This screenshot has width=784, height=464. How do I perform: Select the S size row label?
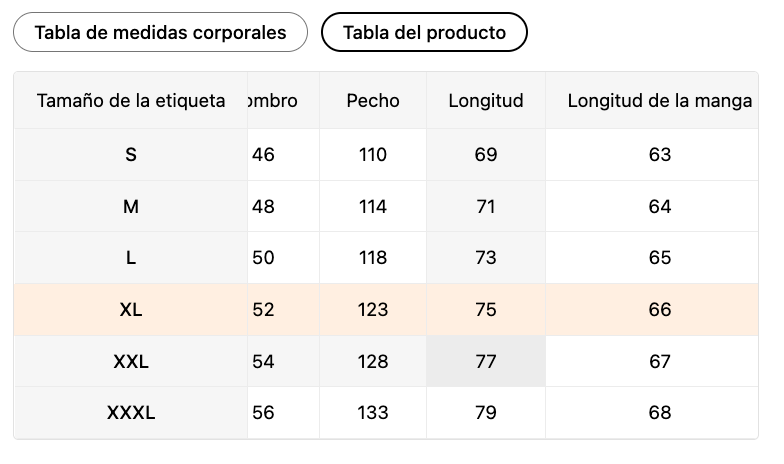tap(131, 155)
